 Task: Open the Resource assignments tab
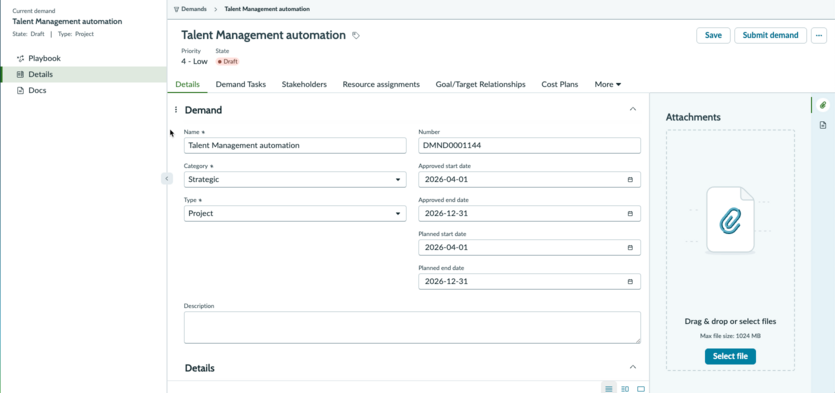(x=381, y=84)
